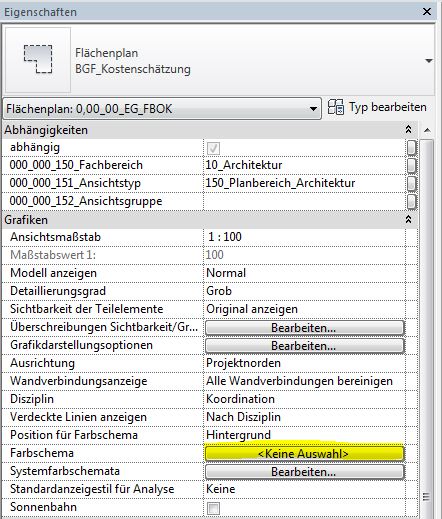This screenshot has height=519, width=442.
Task: Select the Systemfarbschemata property label
Action: (x=65, y=471)
